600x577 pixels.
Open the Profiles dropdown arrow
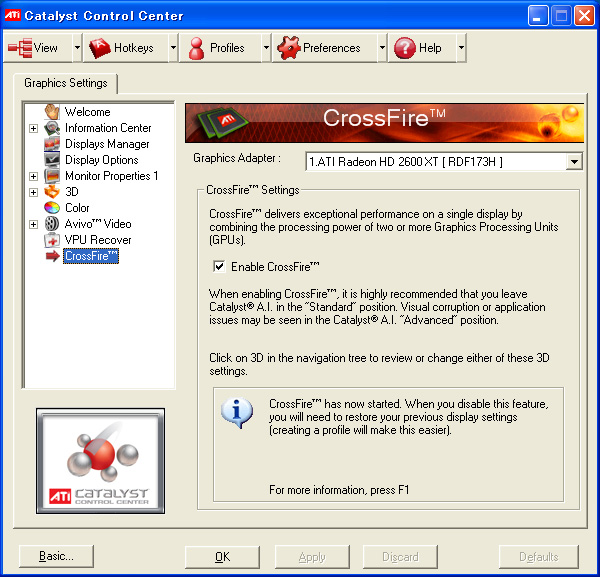pyautogui.click(x=266, y=48)
